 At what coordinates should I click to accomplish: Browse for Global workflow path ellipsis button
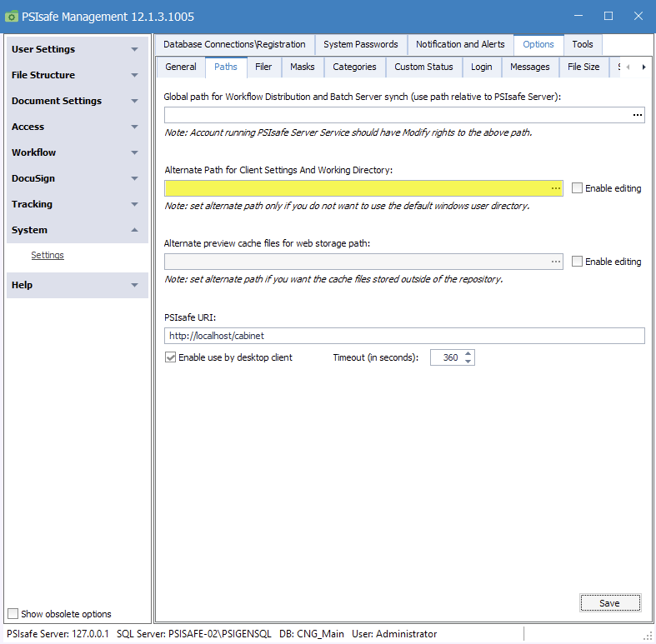point(637,115)
